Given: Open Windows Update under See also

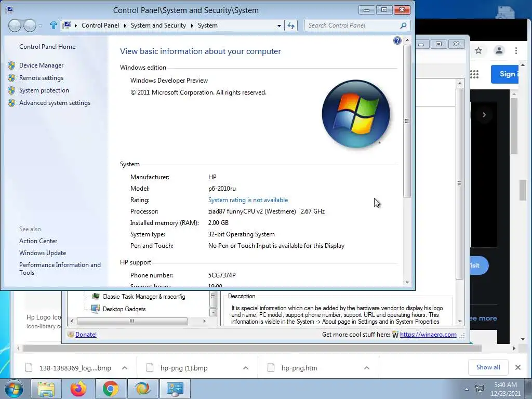Looking at the screenshot, I should coord(43,253).
